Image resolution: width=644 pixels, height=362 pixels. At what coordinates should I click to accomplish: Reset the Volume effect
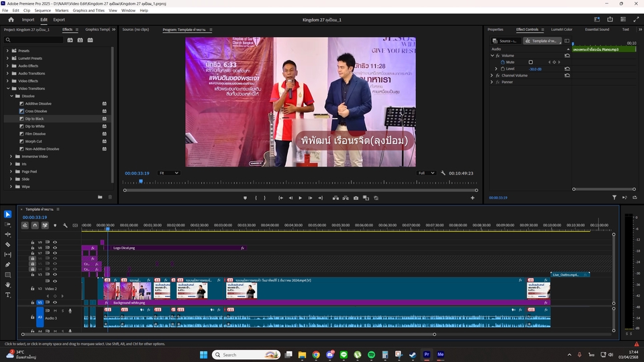(567, 56)
